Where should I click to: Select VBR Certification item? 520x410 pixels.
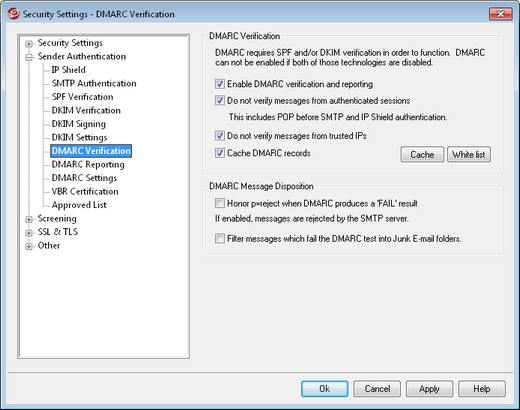pyautogui.click(x=85, y=191)
